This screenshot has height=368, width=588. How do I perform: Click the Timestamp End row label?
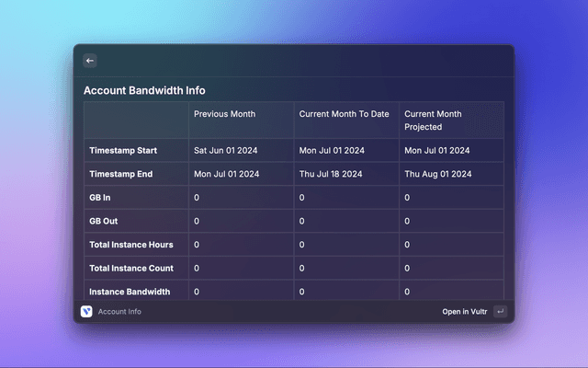click(x=120, y=174)
